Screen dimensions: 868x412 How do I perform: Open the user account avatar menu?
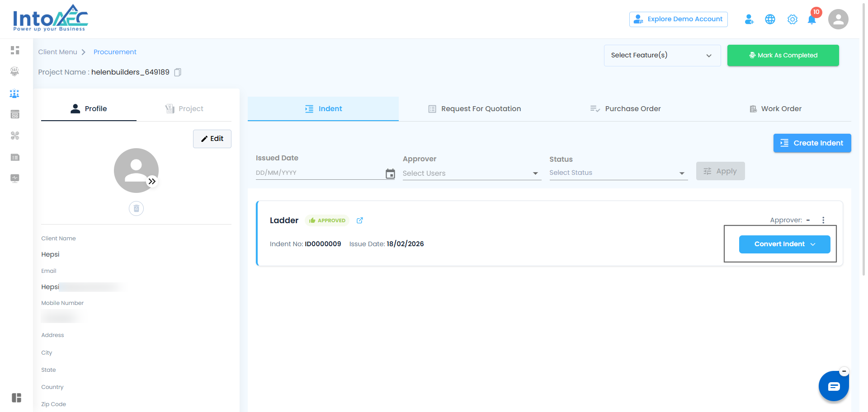[x=838, y=19]
